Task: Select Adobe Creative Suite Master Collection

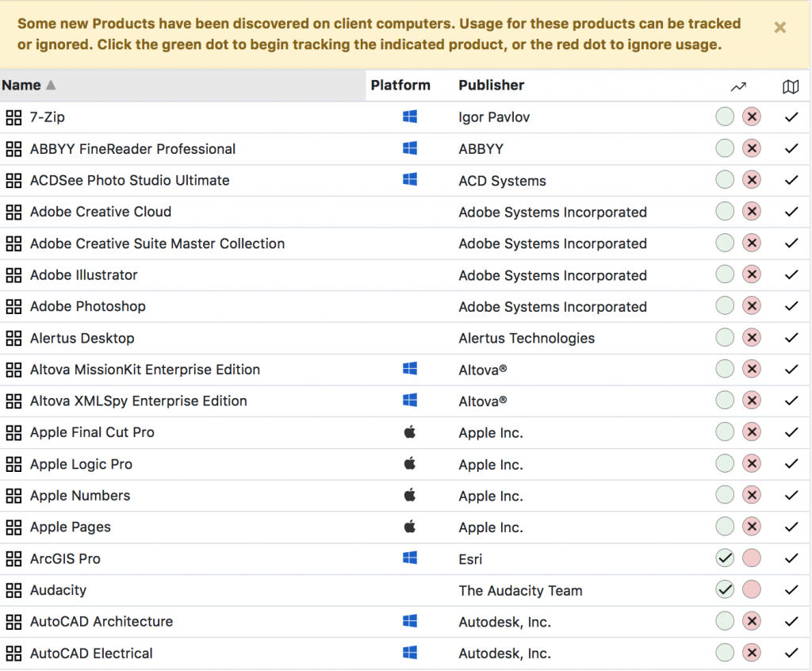Action: click(158, 243)
